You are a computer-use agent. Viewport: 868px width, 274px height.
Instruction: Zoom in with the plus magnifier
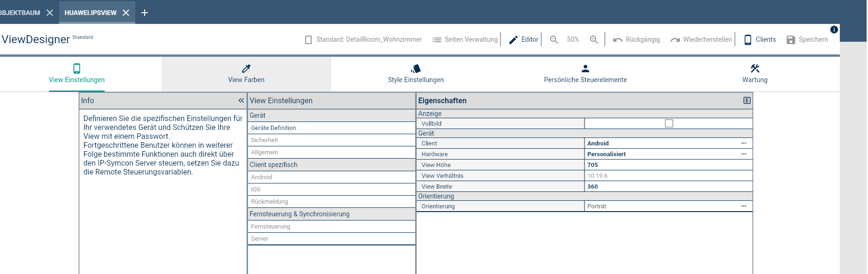coord(594,40)
